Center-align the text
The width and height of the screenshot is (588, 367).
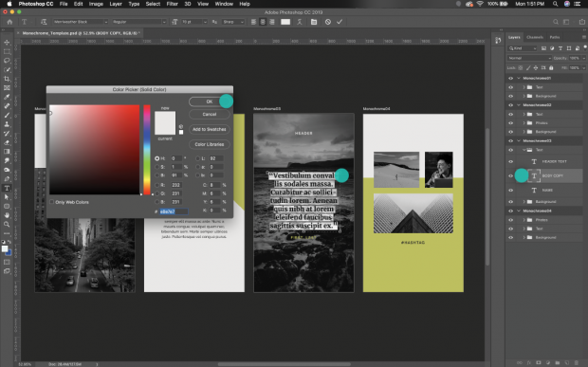(x=263, y=22)
